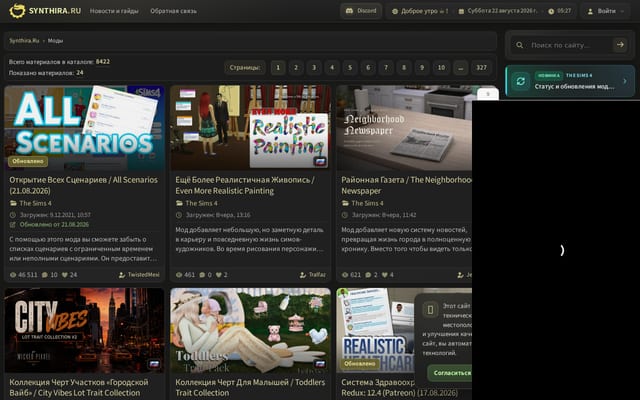This screenshot has width=640, height=400.
Task: Go to page 3 in pagination
Action: click(314, 67)
